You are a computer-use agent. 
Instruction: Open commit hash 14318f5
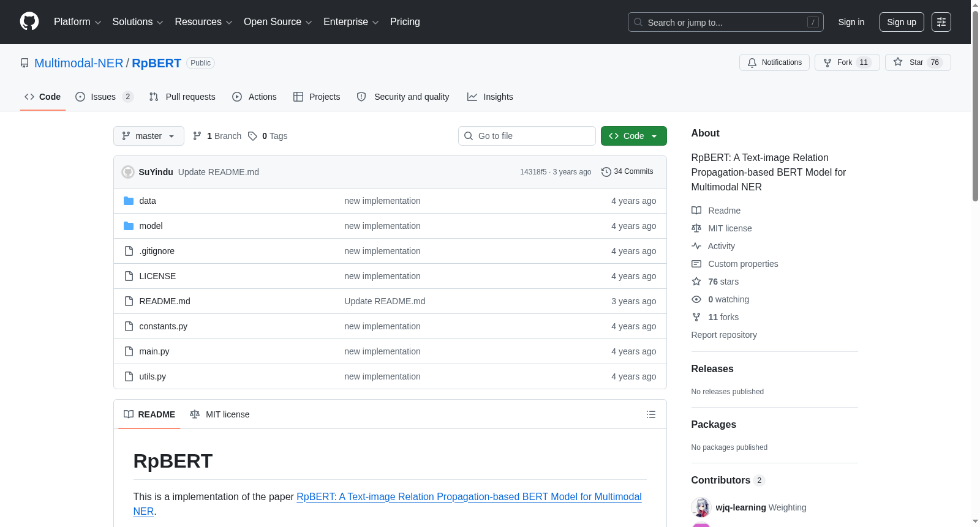(533, 172)
